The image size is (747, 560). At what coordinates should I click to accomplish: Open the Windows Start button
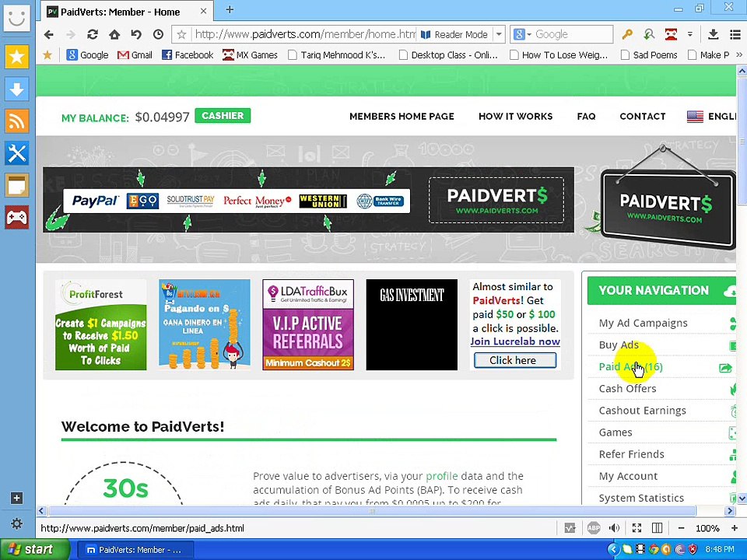point(34,550)
